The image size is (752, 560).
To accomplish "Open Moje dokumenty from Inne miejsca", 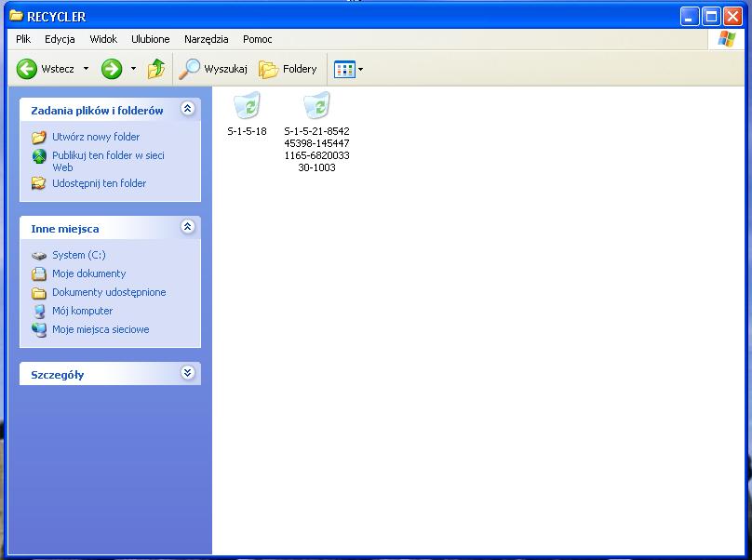I will click(x=89, y=273).
